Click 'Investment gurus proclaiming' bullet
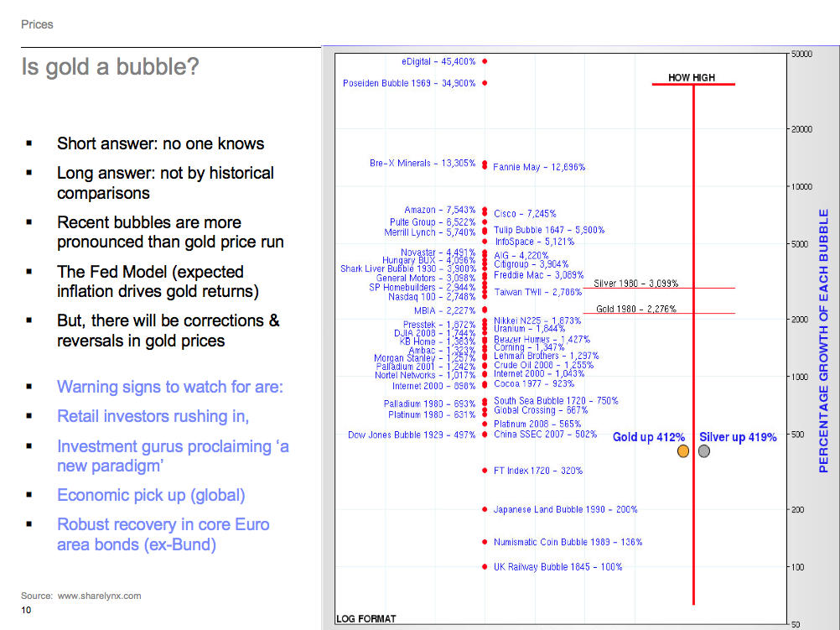Viewport: 840px width, 630px height. click(x=173, y=456)
